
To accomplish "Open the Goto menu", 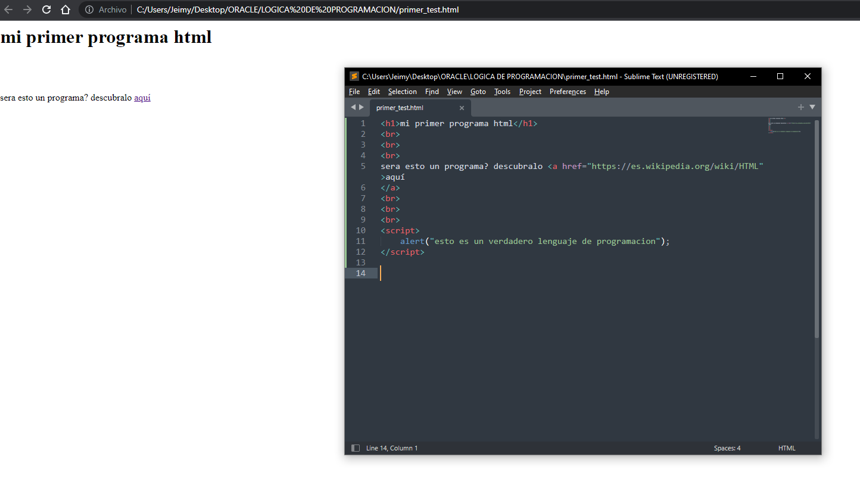I will pyautogui.click(x=478, y=92).
